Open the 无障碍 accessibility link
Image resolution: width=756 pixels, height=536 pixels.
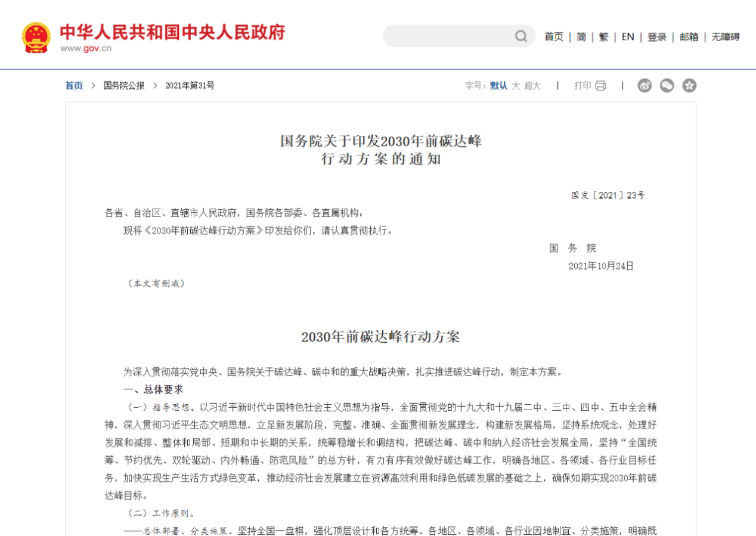[725, 37]
